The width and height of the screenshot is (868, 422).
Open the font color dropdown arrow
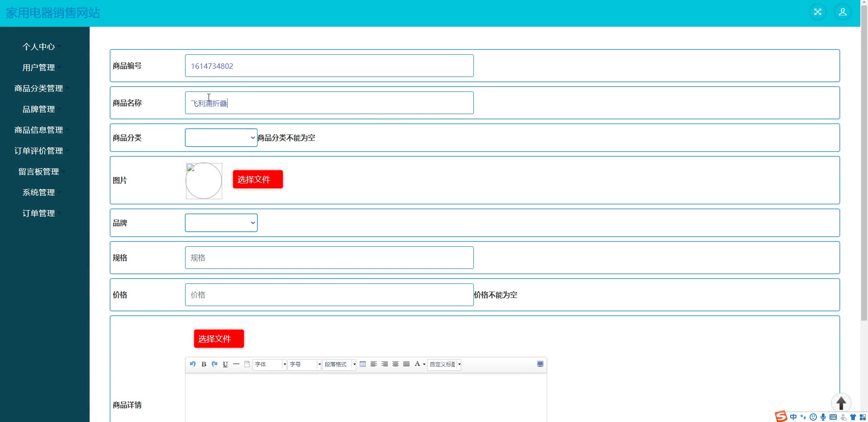pos(424,364)
